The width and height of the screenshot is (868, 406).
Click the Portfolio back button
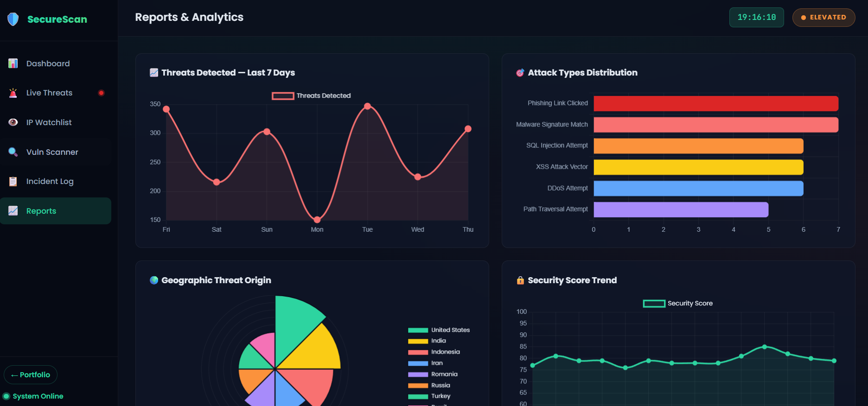click(x=31, y=375)
